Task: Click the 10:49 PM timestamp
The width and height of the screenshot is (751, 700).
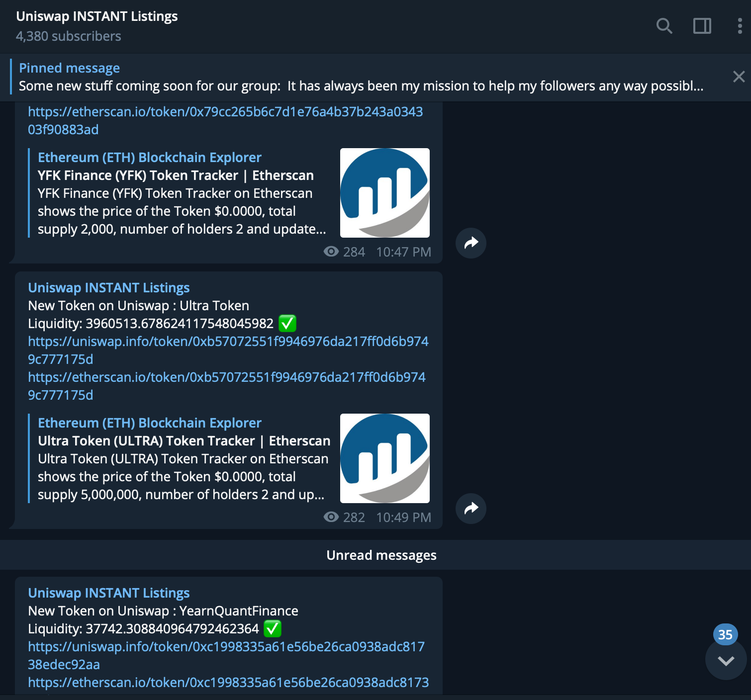Action: click(403, 518)
